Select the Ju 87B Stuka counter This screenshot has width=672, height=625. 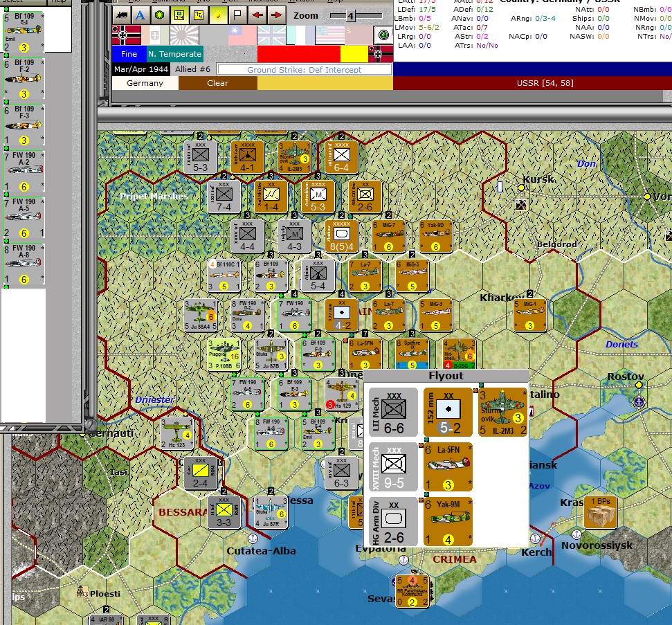click(x=271, y=354)
